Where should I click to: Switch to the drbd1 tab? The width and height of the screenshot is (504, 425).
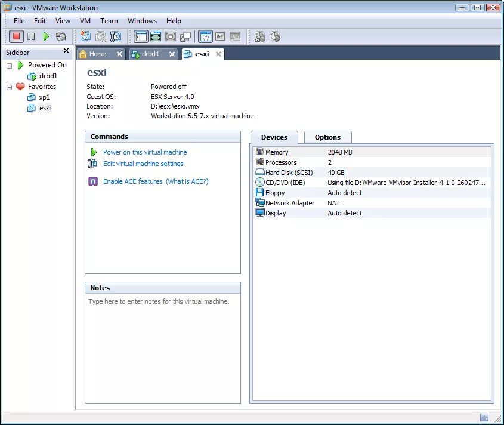tap(150, 54)
